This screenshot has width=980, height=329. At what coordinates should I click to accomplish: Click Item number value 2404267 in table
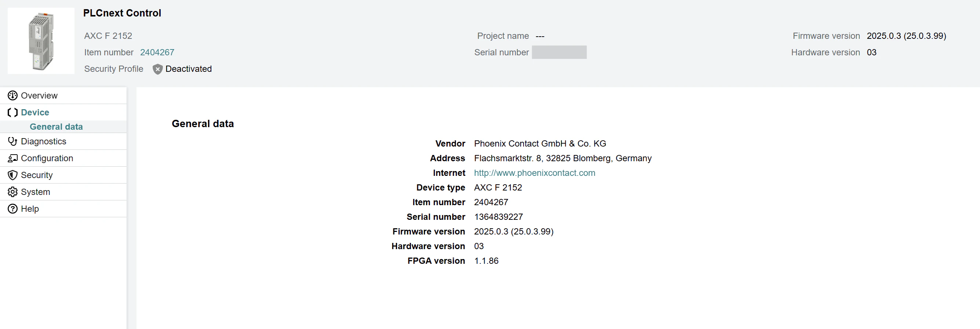tap(491, 202)
